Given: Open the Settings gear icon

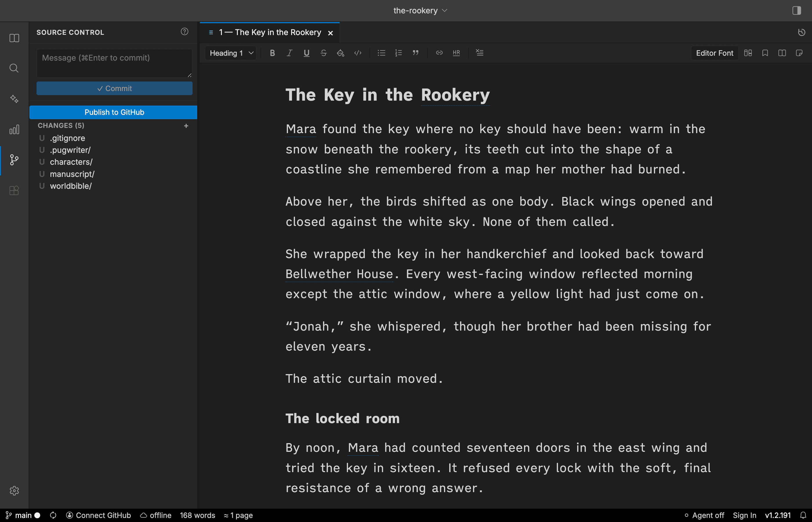Looking at the screenshot, I should tap(14, 490).
